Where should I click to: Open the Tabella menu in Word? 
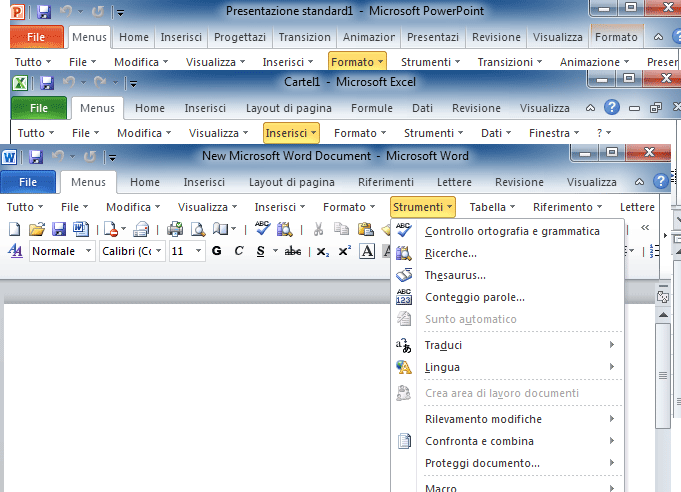492,207
